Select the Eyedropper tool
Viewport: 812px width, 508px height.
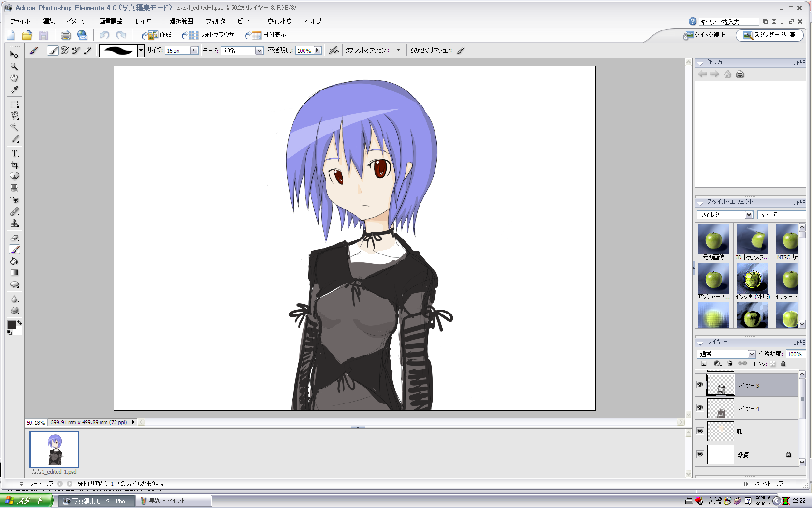(14, 90)
